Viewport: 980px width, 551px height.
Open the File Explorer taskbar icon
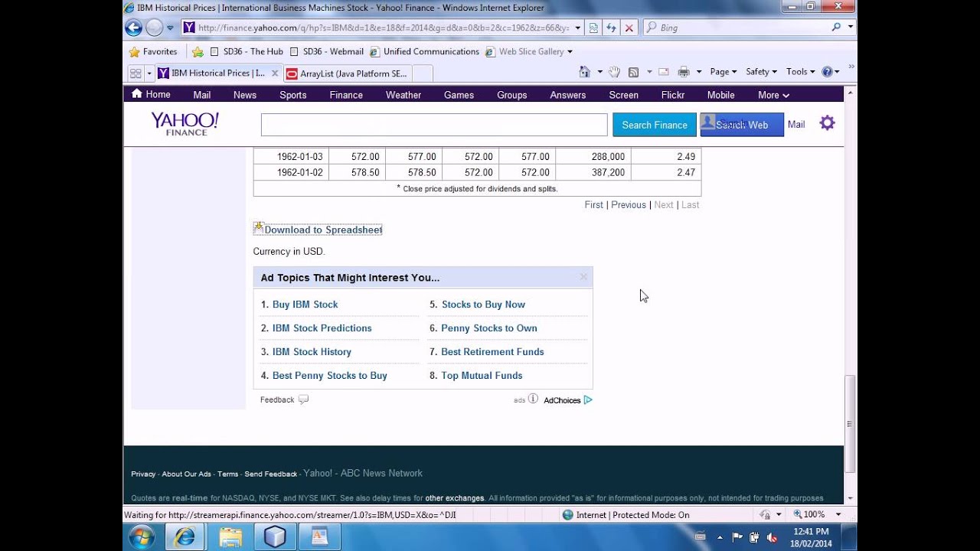pyautogui.click(x=230, y=537)
